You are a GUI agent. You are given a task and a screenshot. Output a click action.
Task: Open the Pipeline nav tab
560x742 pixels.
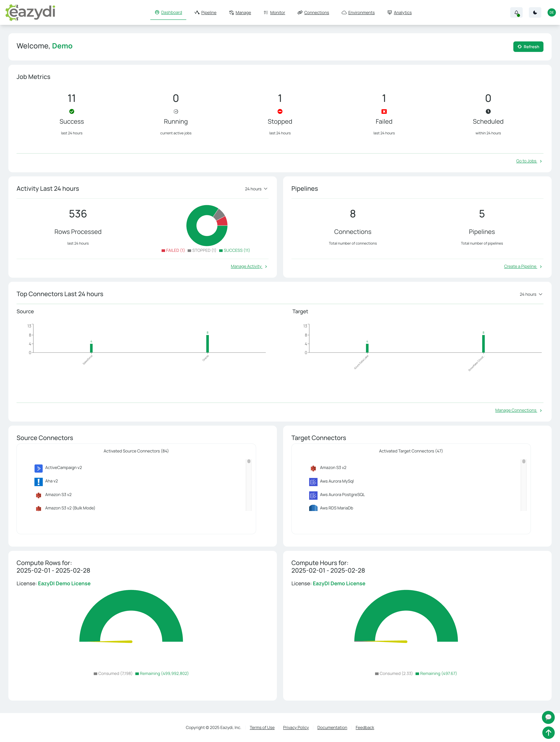tap(205, 13)
